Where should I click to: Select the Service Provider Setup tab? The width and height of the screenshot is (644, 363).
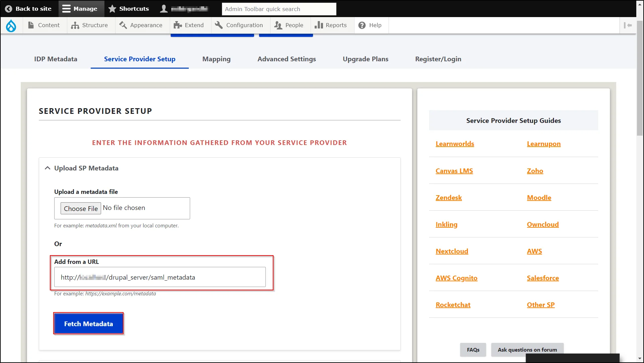pos(140,59)
